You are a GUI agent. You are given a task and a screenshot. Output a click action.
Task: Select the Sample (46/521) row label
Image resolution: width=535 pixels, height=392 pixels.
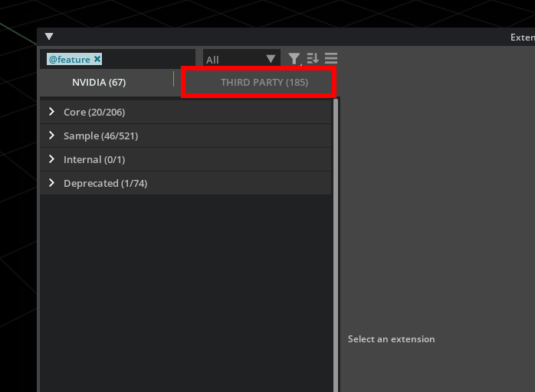100,136
